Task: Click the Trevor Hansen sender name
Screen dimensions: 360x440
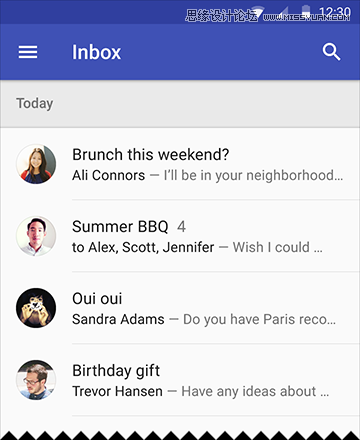Action: pos(117,391)
